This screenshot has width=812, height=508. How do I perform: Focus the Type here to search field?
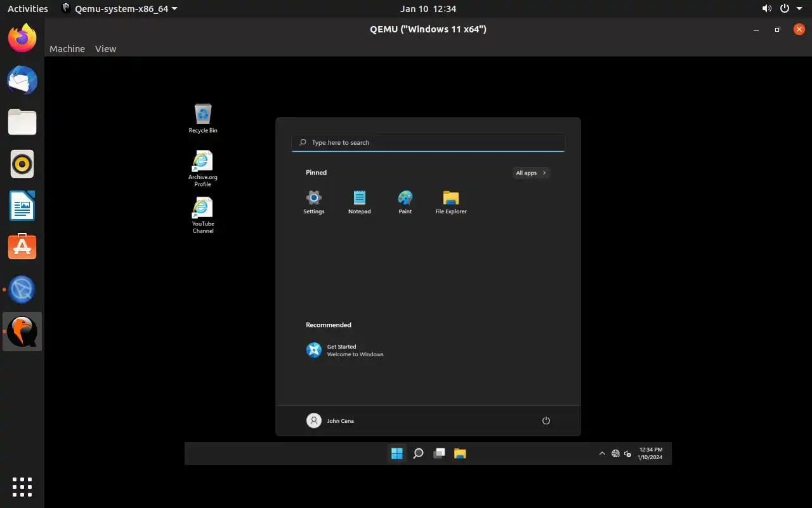(428, 142)
